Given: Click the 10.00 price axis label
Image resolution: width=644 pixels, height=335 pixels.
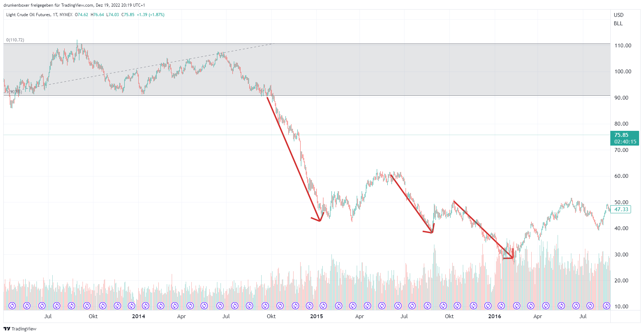Looking at the screenshot, I should click(621, 307).
